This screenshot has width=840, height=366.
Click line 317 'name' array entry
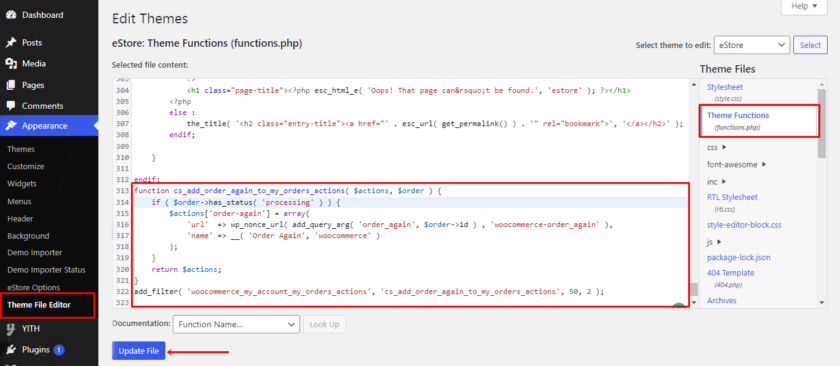click(283, 235)
